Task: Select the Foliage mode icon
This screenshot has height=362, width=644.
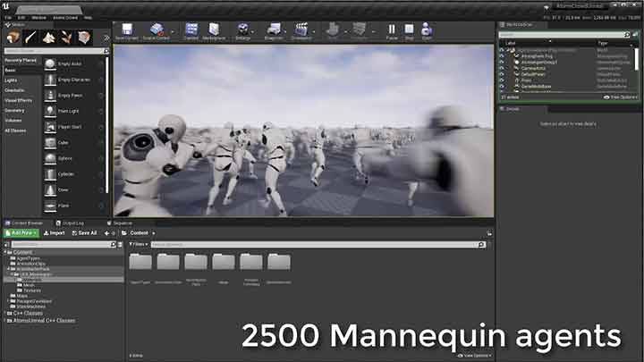Action: [66, 38]
